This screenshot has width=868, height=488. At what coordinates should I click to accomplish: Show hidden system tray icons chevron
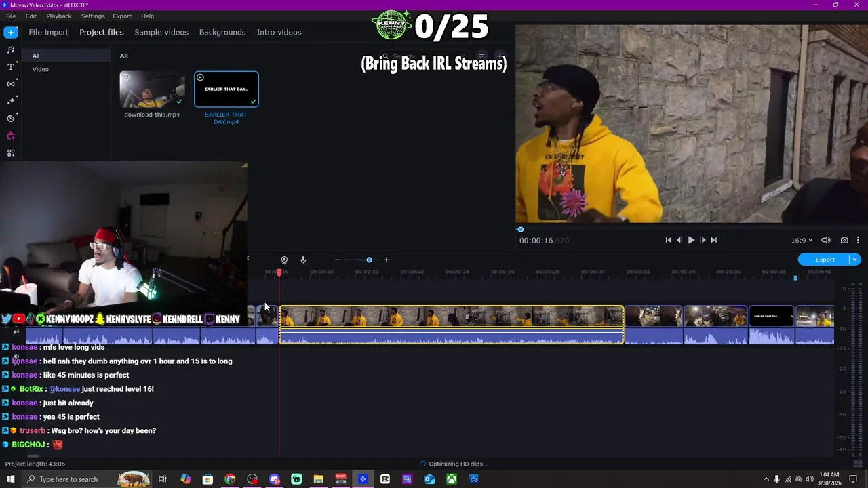(766, 479)
